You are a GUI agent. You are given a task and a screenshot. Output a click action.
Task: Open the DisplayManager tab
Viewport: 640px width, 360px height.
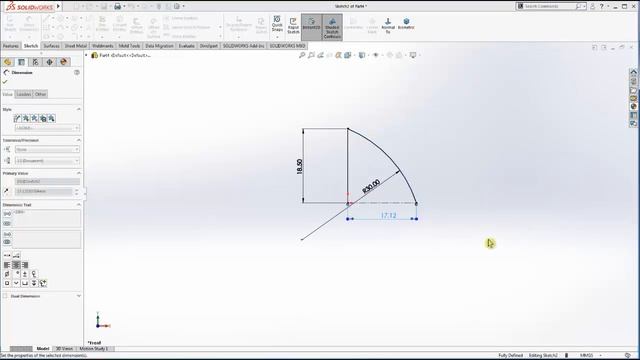click(x=63, y=62)
